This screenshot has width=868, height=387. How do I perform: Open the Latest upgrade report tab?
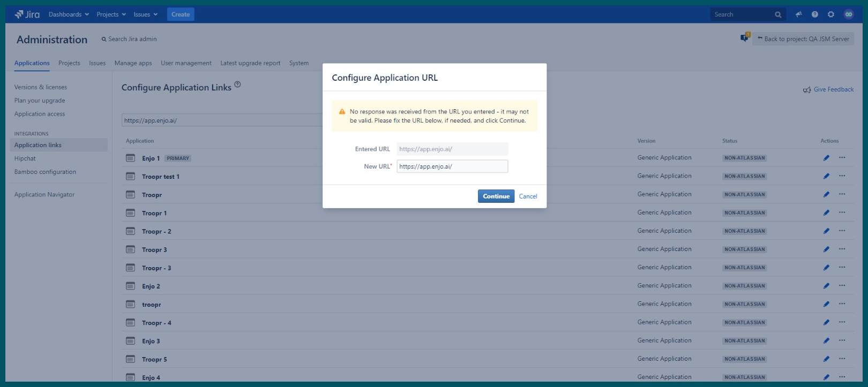coord(250,63)
